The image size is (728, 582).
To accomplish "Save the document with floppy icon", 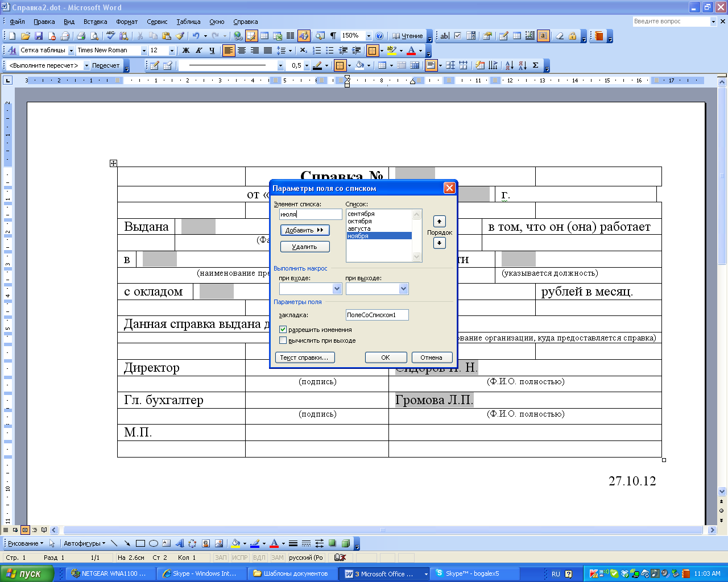I will (x=39, y=36).
